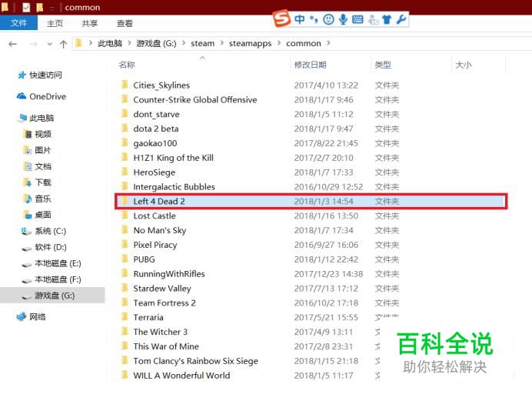
Task: Expand the chevron after steamapps in breadcrumb
Action: click(x=279, y=43)
